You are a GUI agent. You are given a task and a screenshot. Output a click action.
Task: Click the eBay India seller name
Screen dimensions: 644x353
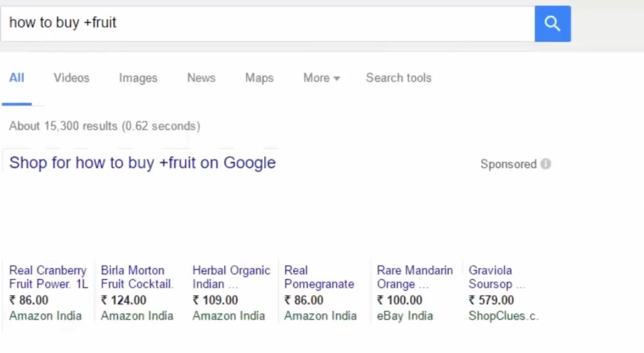pos(405,316)
